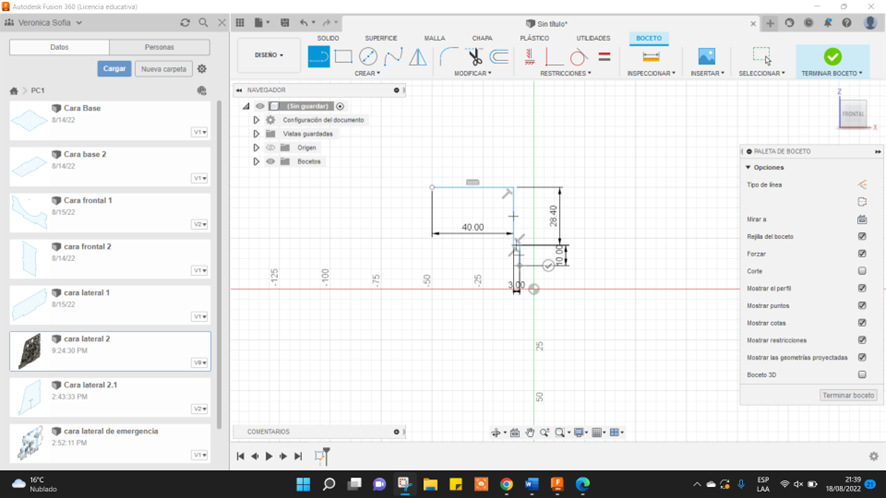Open the CREAR dropdown menu
Image resolution: width=886 pixels, height=498 pixels.
pyautogui.click(x=367, y=73)
